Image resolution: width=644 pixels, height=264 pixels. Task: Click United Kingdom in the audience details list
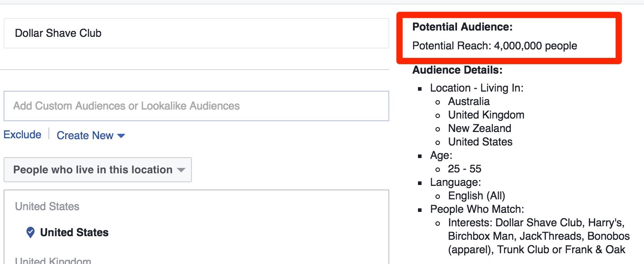(x=486, y=115)
